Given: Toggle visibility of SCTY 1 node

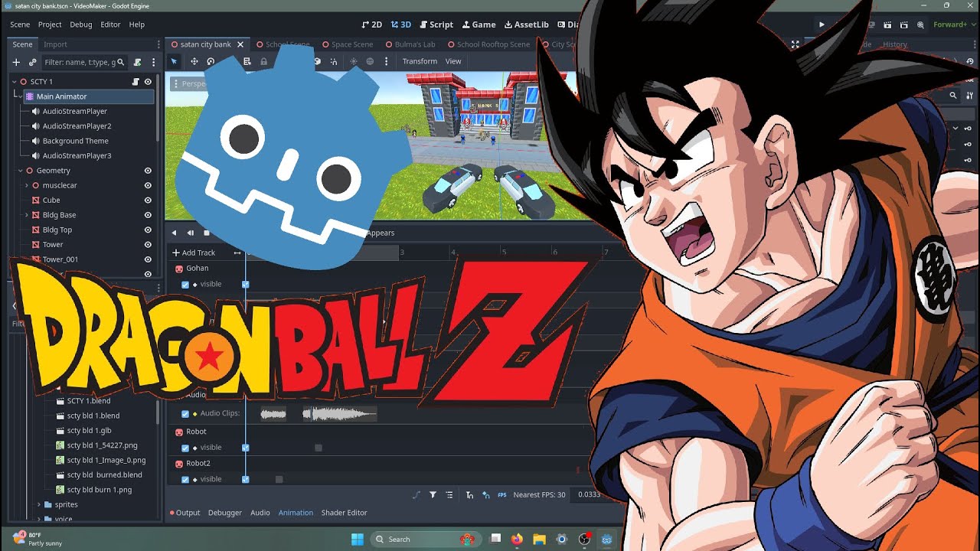Looking at the screenshot, I should (x=148, y=81).
